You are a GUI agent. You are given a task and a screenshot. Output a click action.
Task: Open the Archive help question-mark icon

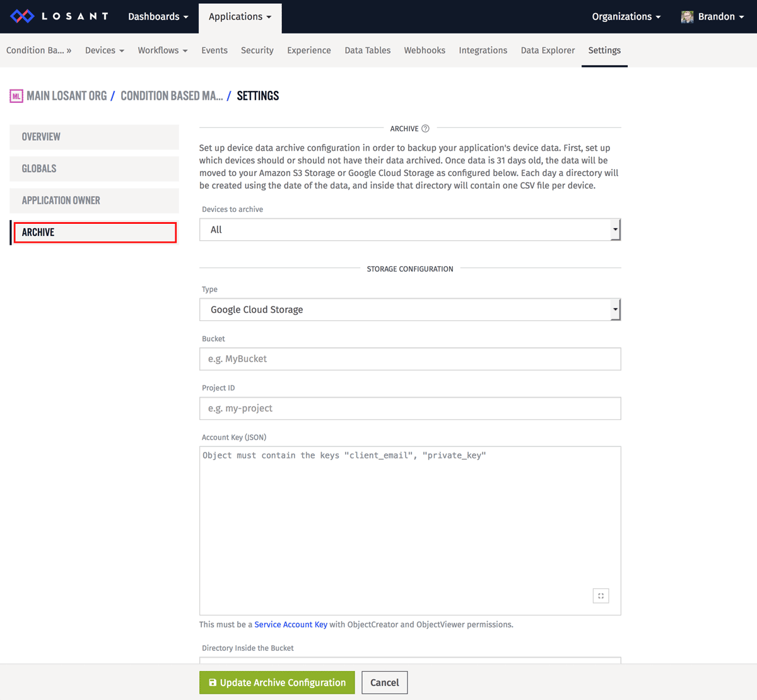click(x=425, y=129)
